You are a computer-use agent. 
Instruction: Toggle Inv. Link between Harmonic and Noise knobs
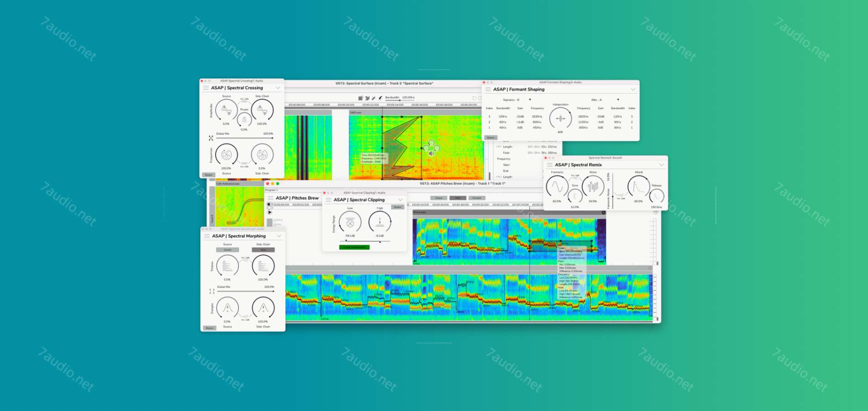coord(575,177)
